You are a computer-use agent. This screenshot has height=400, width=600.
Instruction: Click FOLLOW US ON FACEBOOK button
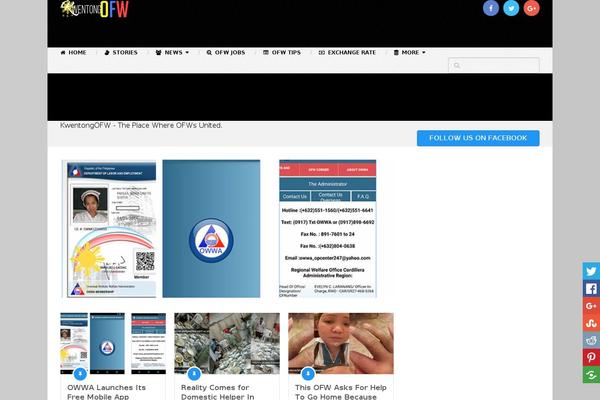coord(478,138)
